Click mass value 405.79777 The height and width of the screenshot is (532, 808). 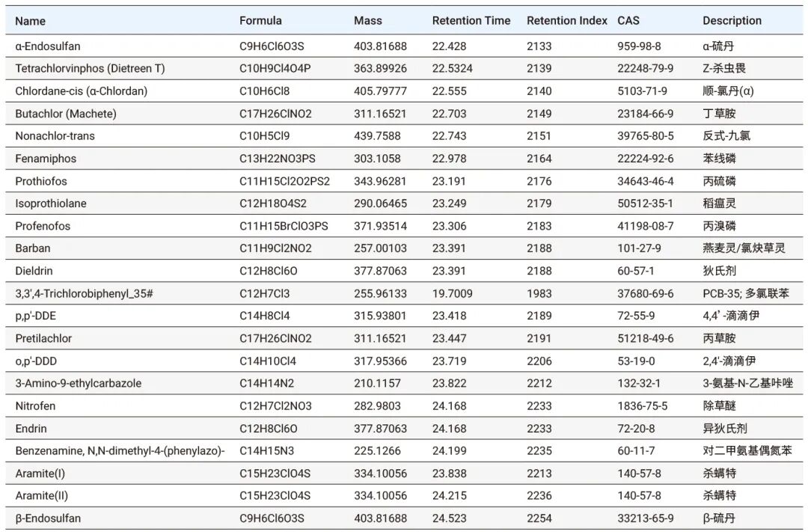click(x=380, y=91)
